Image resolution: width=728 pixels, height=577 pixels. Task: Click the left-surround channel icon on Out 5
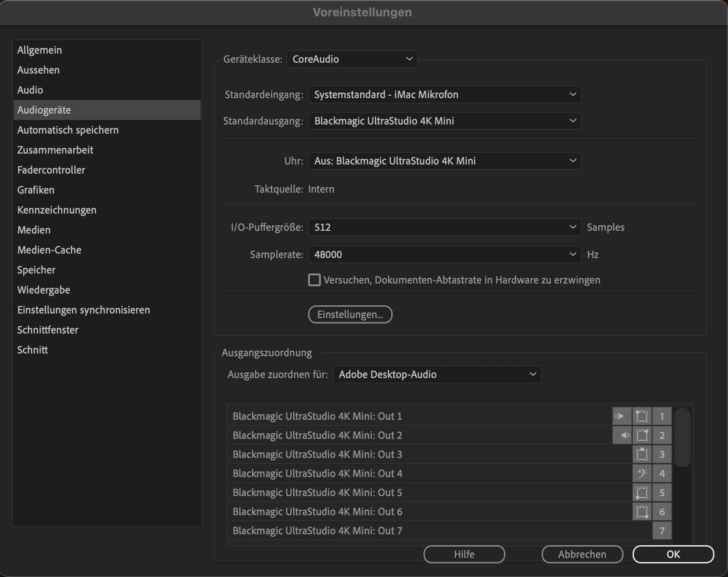(642, 492)
